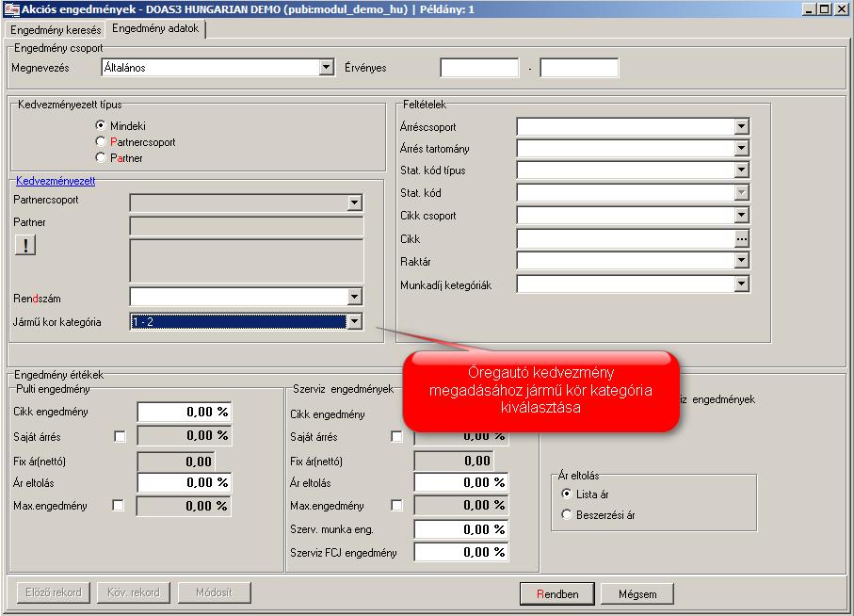Close the Akciós engedmények window

[x=842, y=9]
